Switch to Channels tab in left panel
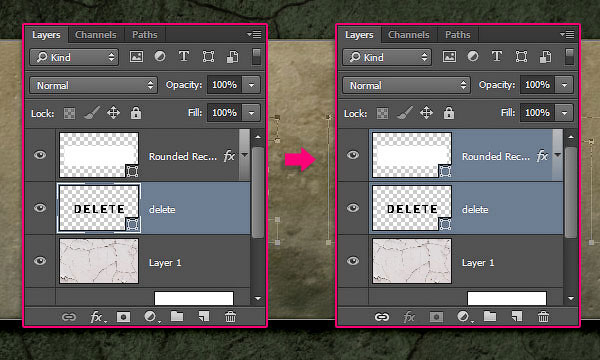This screenshot has height=360, width=600. (96, 35)
